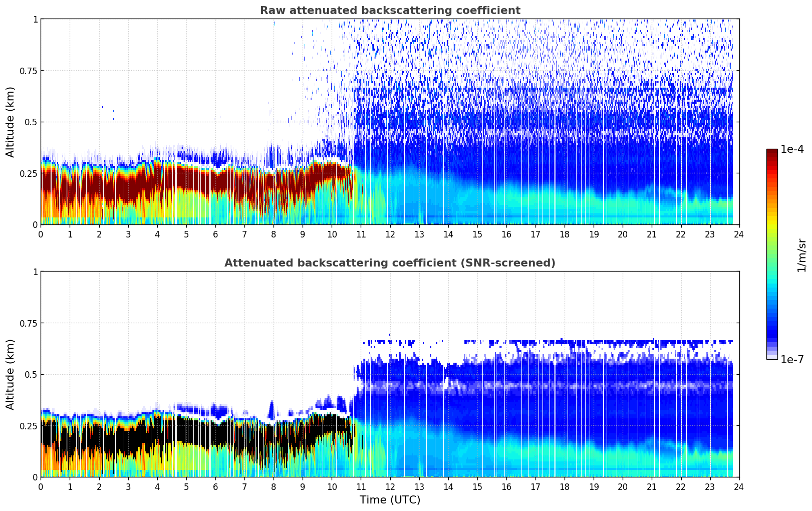812x511 pixels.
Task: Click altitude tick "0.75" on the SNR-screened plot
Action: [29, 323]
